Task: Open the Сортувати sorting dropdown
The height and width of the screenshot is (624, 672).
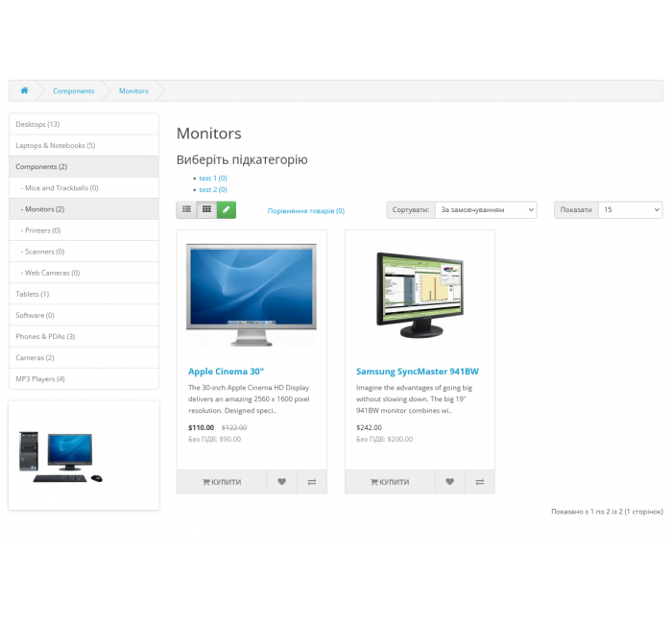Action: point(486,210)
